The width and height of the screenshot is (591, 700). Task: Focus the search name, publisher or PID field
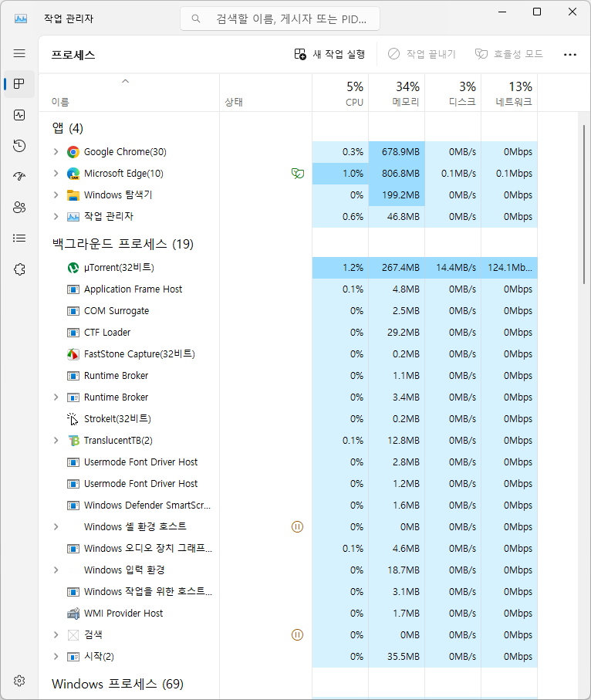[x=280, y=19]
